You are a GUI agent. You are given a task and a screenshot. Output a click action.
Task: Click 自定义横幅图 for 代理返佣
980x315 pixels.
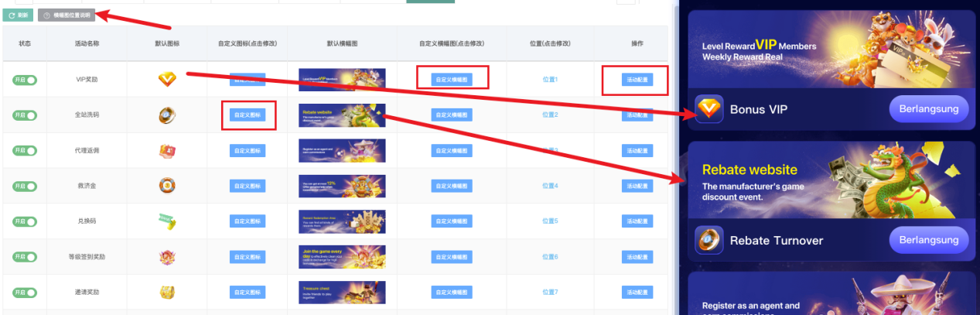[452, 150]
